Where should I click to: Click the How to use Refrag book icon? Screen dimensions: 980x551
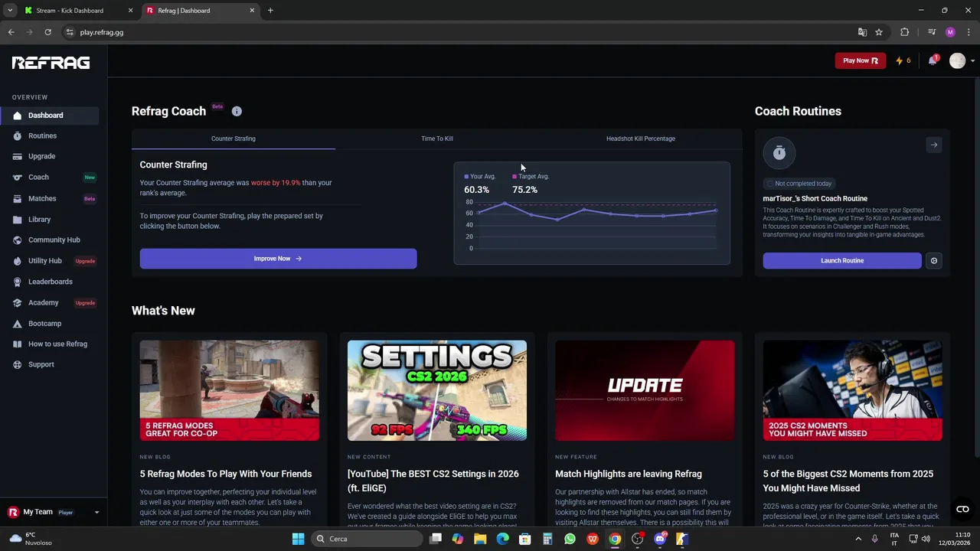pos(17,344)
